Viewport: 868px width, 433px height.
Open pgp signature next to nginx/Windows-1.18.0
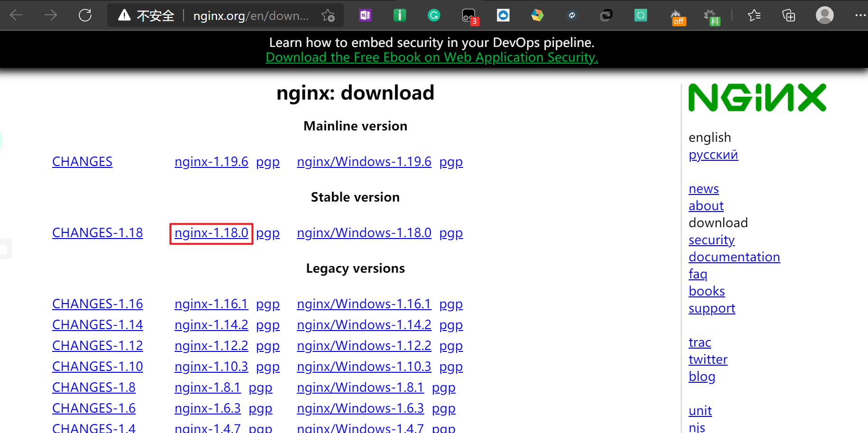pyautogui.click(x=451, y=234)
